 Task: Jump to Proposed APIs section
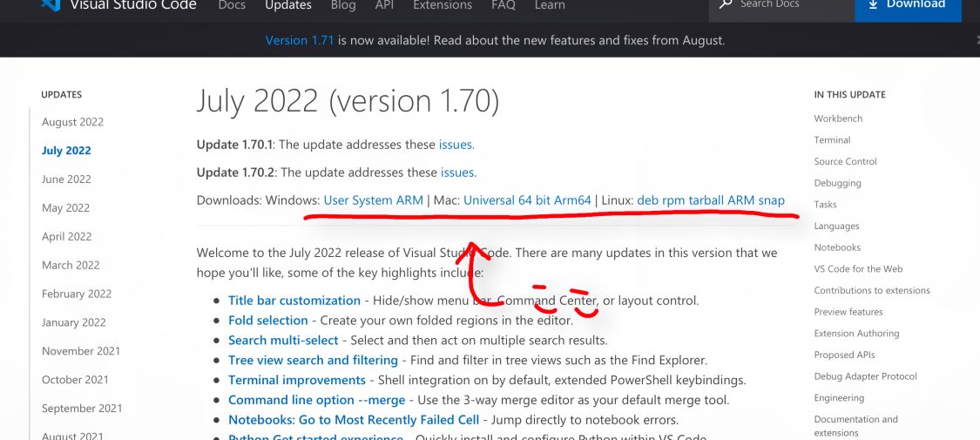[844, 355]
